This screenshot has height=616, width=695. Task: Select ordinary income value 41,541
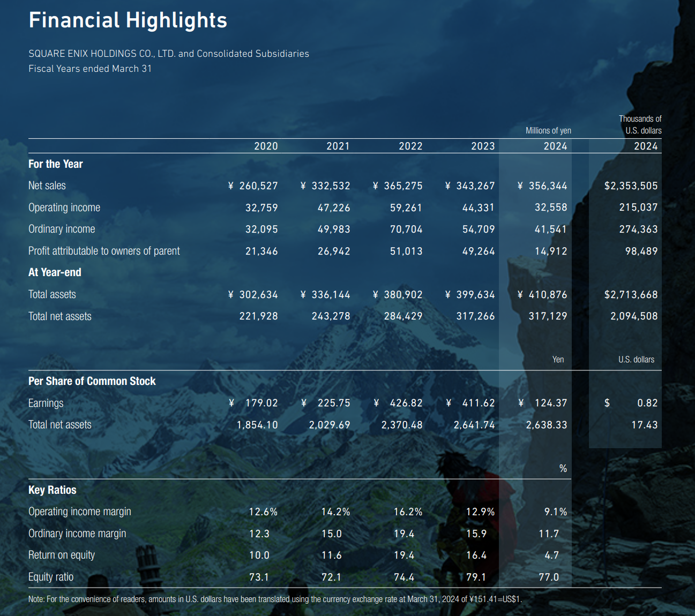coord(551,229)
